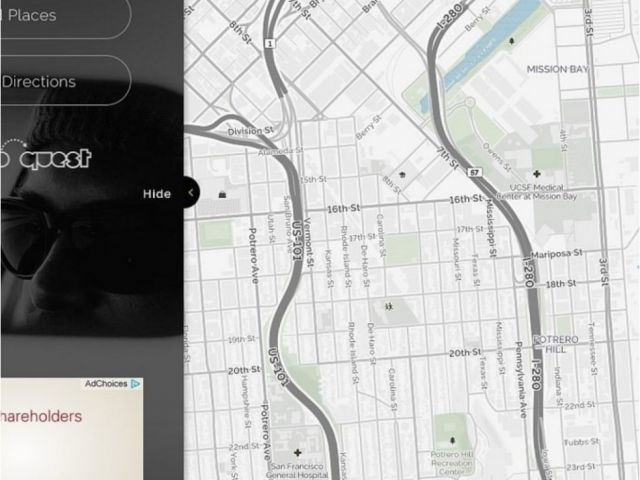
Task: Select the school icon near 8th St
Action: [402, 173]
